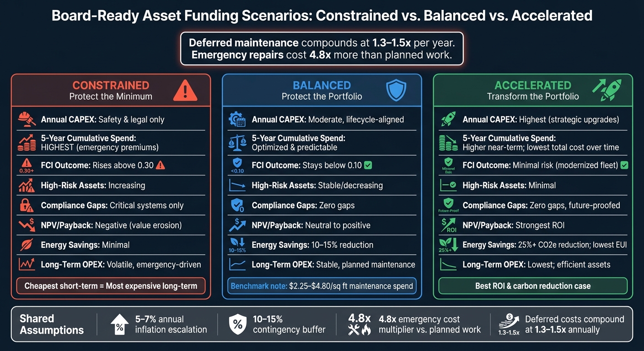Click the volatile line chart OPEX icon in Constrained

pos(27,265)
